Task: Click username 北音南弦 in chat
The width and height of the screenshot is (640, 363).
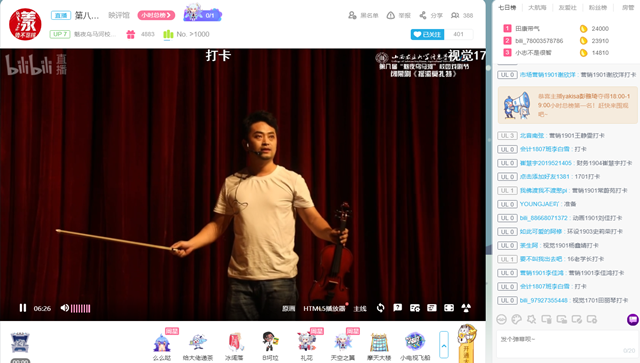Action: (x=532, y=136)
